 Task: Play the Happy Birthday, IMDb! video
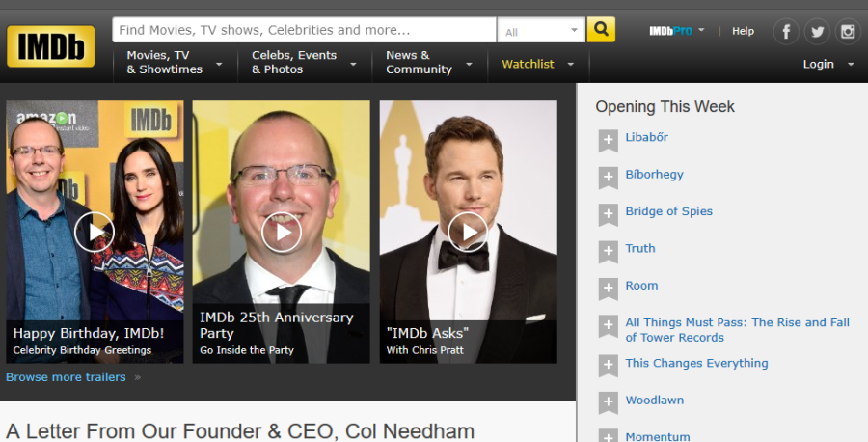pyautogui.click(x=95, y=232)
